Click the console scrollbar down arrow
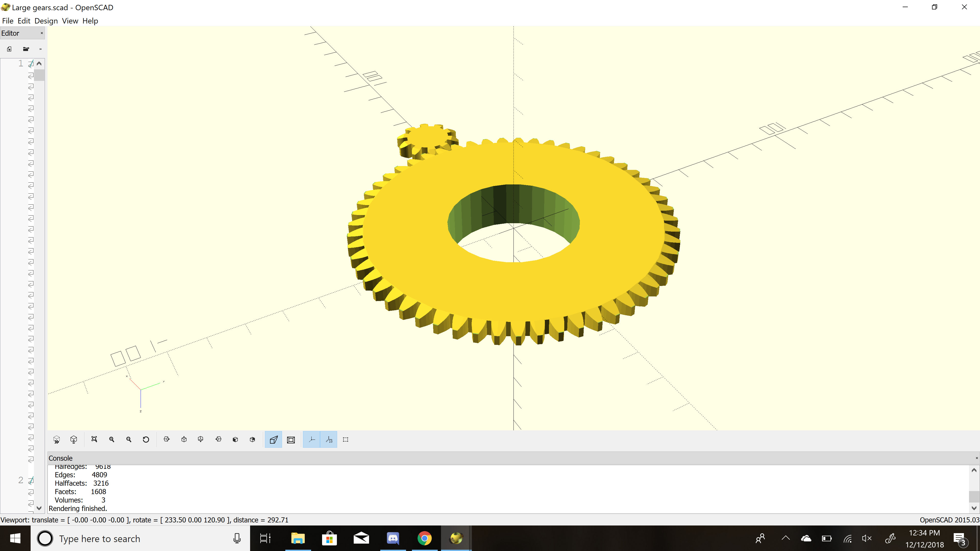Screen dimensions: 980x551 (974, 508)
